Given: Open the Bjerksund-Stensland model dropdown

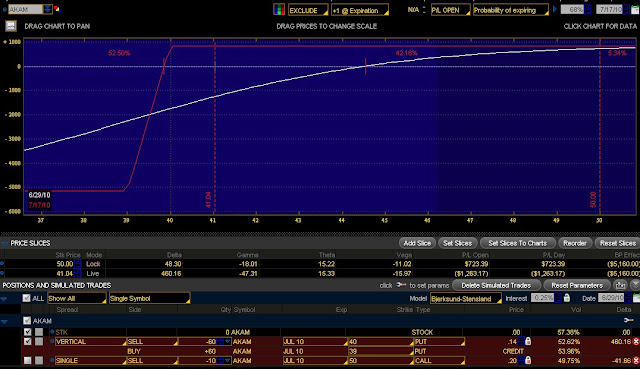Looking at the screenshot, I should 466,298.
